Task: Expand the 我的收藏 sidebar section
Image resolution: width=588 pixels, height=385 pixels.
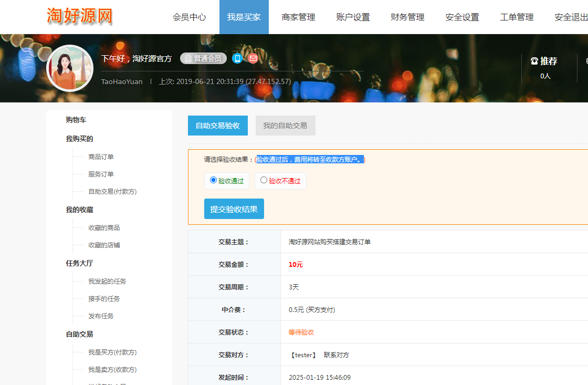Action: [79, 210]
